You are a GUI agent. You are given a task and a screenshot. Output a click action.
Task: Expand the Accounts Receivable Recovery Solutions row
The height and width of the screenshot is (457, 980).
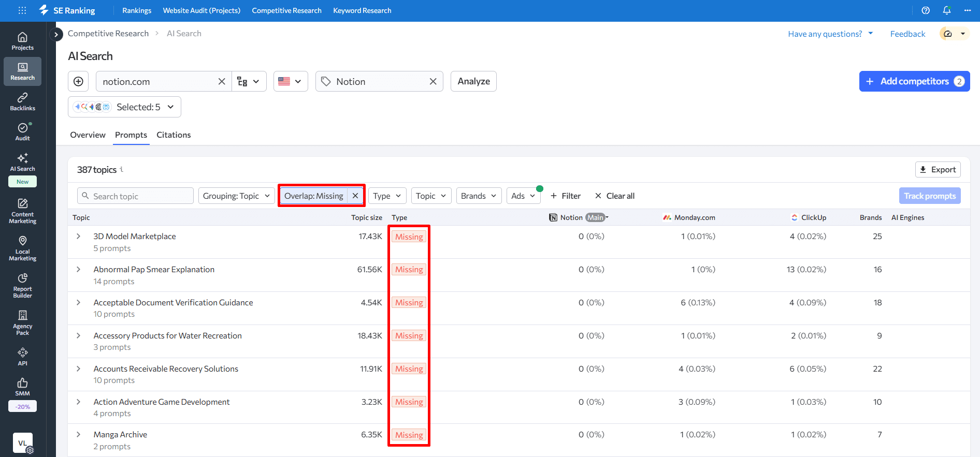pyautogui.click(x=78, y=368)
